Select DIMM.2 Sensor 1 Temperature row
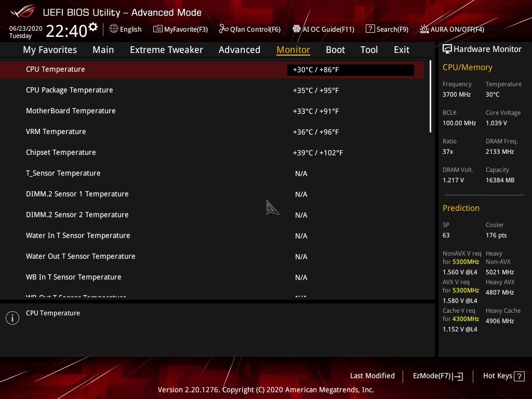The height and width of the screenshot is (399, 532). pyautogui.click(x=212, y=194)
